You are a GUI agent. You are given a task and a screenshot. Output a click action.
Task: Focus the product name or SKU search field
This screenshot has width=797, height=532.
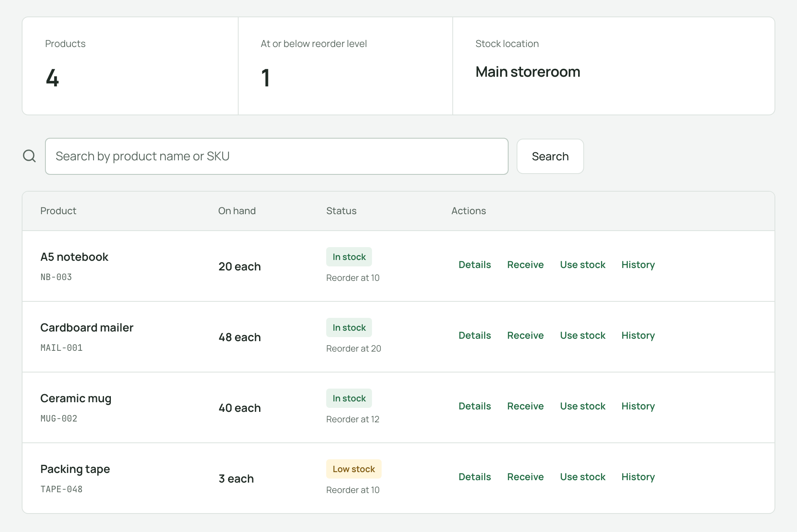coord(277,156)
